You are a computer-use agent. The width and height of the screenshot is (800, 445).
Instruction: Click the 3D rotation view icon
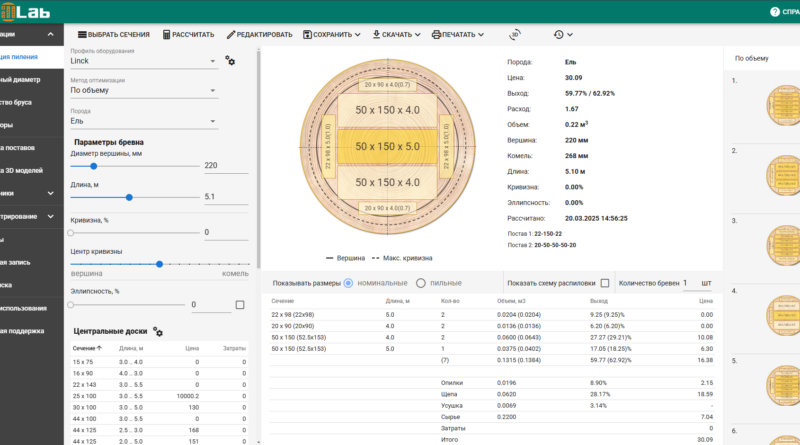(x=515, y=35)
